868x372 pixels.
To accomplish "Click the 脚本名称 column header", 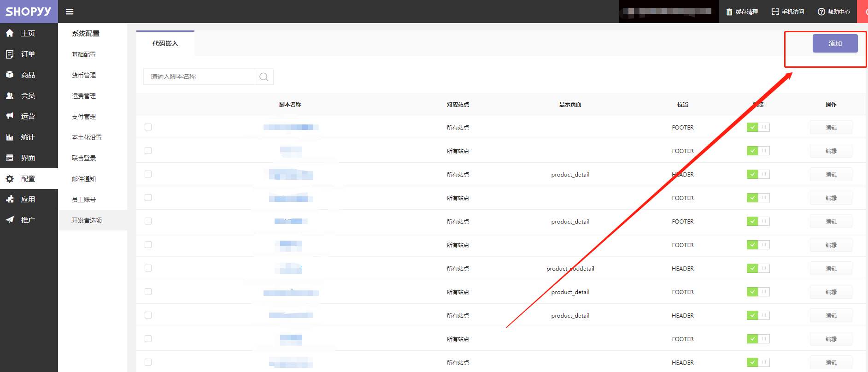I will coord(290,105).
